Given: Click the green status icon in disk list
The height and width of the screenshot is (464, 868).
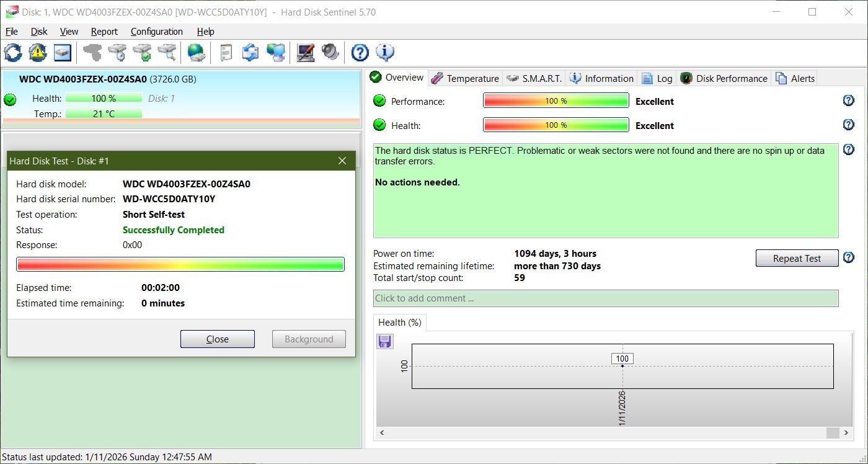Looking at the screenshot, I should click(x=10, y=99).
